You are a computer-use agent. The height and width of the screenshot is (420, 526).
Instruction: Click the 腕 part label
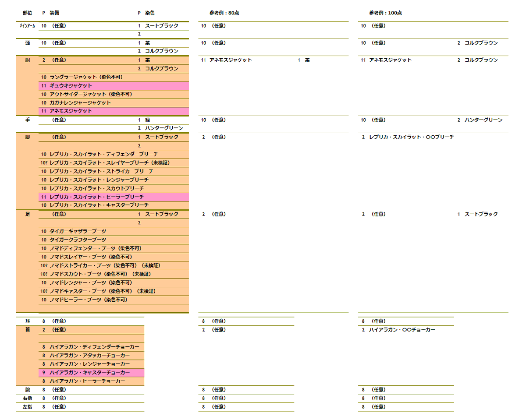point(27,389)
